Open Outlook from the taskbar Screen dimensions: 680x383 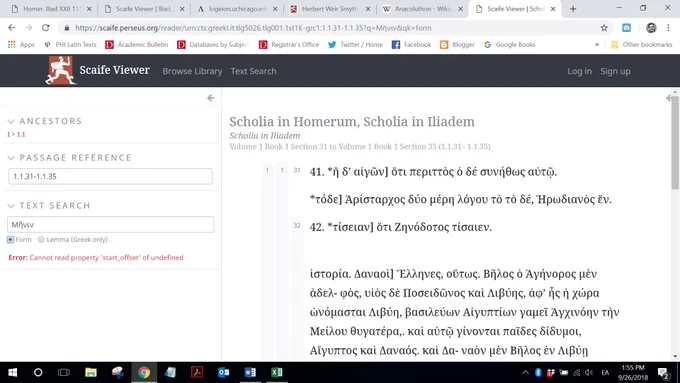pos(224,372)
